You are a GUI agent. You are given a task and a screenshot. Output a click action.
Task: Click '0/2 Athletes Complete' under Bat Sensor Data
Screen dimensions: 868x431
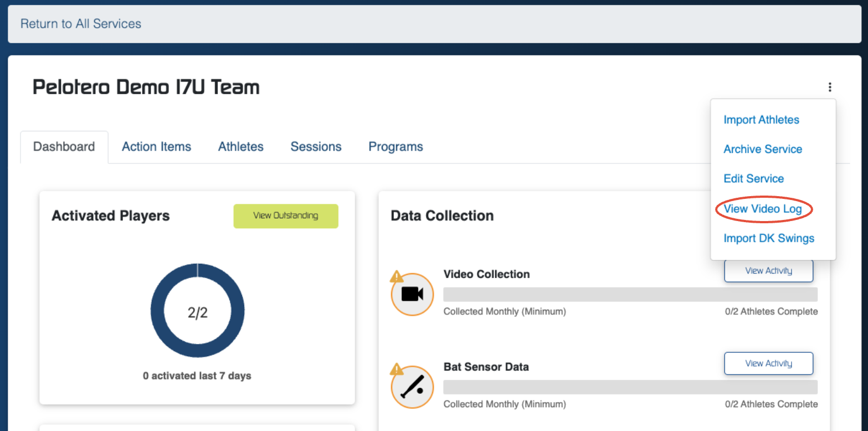pos(771,404)
